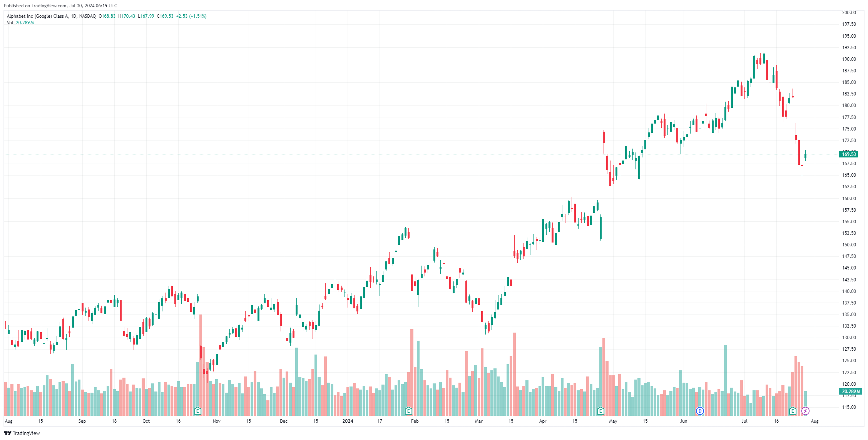Select the 150.00 level on price scale
Screen dimensions: 868x440
pyautogui.click(x=849, y=245)
